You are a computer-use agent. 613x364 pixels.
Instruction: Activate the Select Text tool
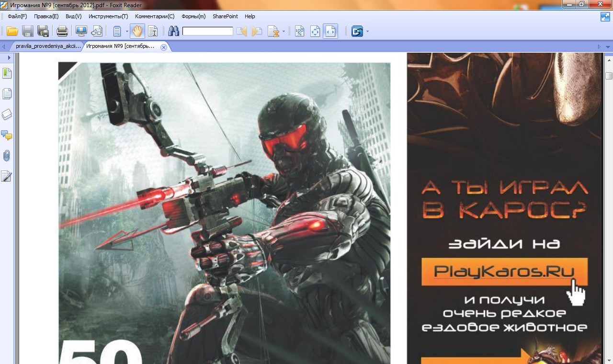click(153, 32)
